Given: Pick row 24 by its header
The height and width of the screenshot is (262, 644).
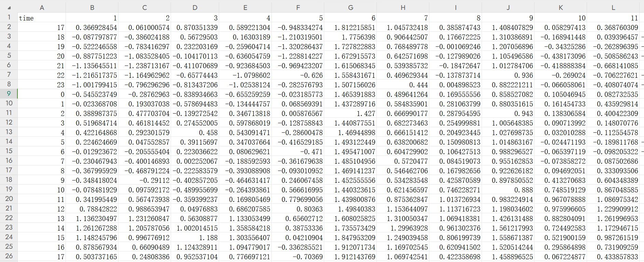Looking at the screenshot, I should coord(9,237).
